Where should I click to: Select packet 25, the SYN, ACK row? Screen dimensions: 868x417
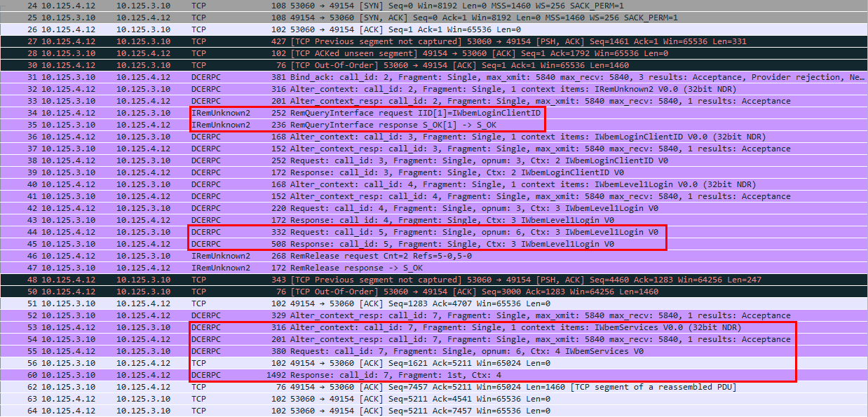tap(421, 17)
